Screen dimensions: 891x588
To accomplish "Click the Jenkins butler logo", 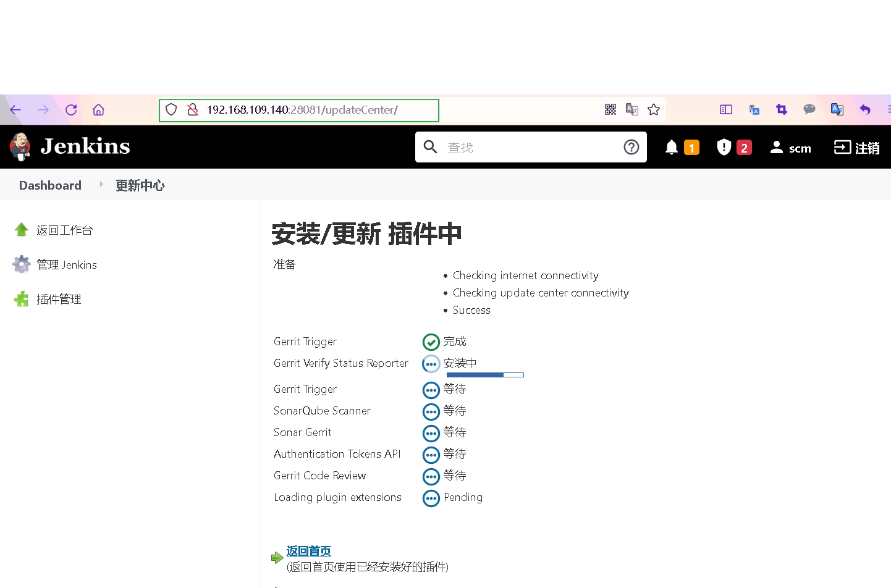I will (x=20, y=147).
